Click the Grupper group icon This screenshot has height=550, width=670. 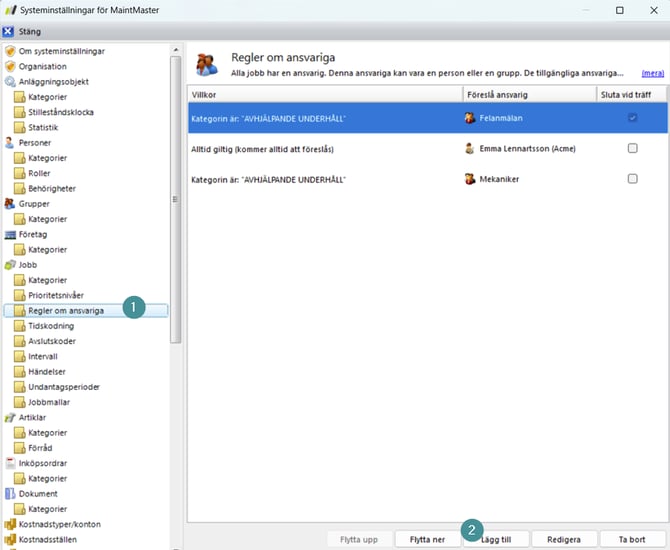click(10, 204)
